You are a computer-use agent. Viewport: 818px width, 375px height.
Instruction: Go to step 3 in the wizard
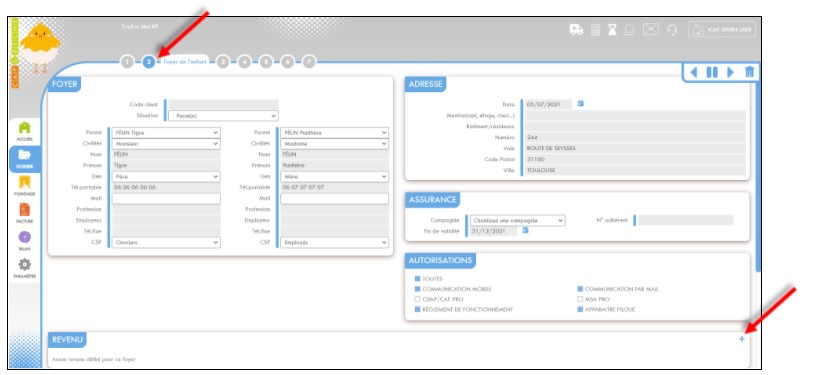[223, 62]
